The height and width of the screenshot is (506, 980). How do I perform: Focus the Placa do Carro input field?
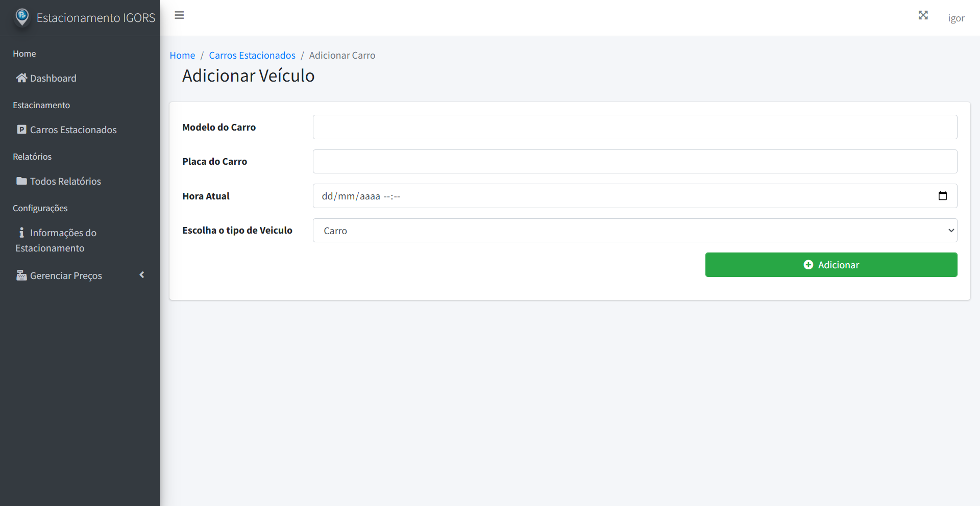click(x=634, y=162)
